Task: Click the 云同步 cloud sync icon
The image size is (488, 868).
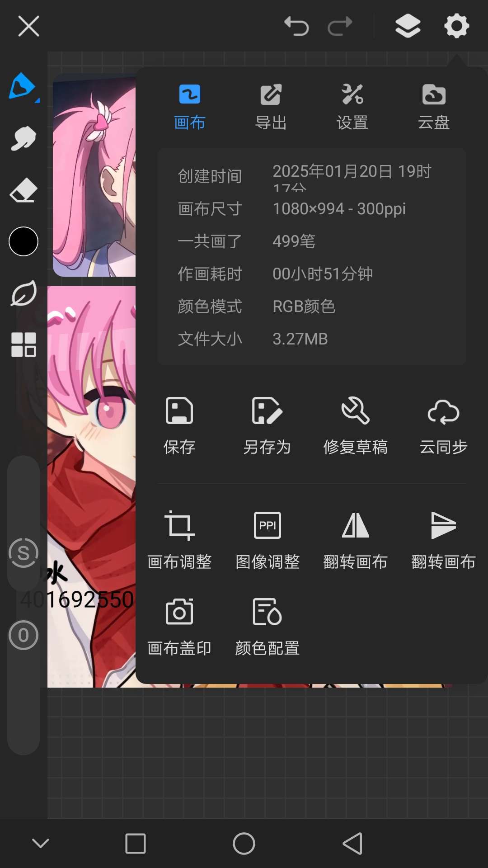Action: click(x=444, y=411)
